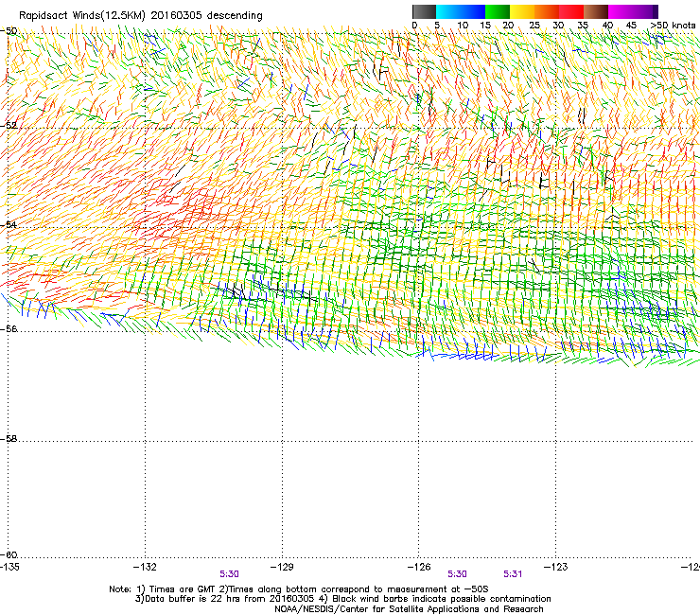Click the legend value '15'
This screenshot has height=615, width=700.
click(x=485, y=26)
